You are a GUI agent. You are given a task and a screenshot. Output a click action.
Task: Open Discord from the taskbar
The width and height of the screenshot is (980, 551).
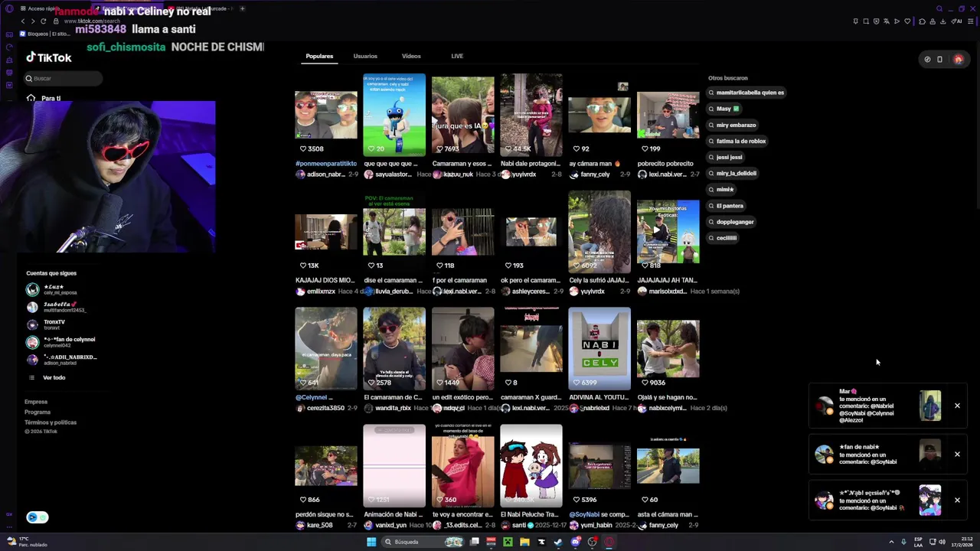tap(576, 542)
